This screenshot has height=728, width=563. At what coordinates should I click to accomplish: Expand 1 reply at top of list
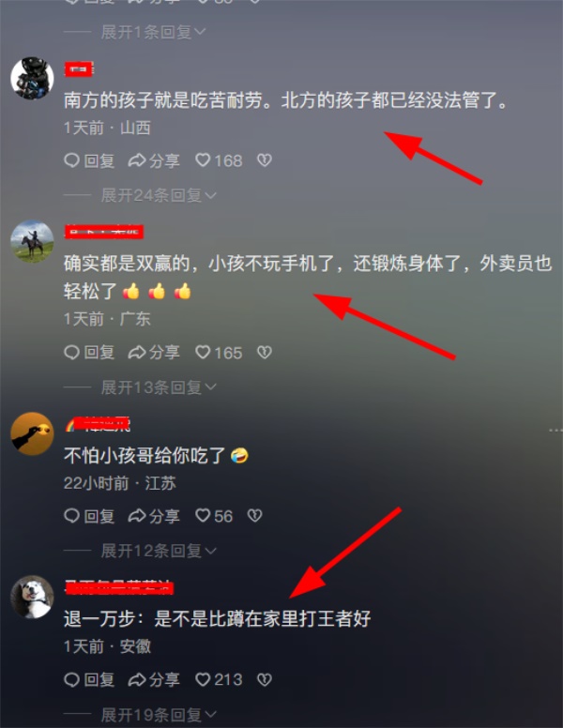coord(153,32)
